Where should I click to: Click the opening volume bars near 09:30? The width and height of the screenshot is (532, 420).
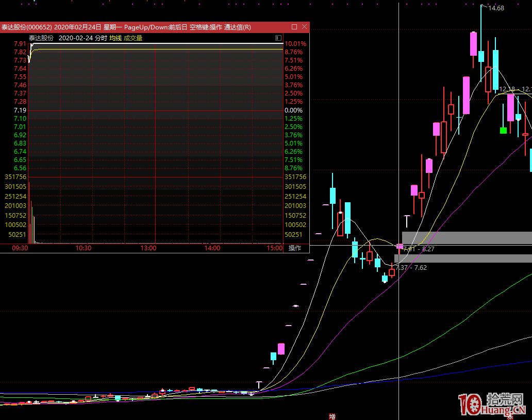coord(31,222)
